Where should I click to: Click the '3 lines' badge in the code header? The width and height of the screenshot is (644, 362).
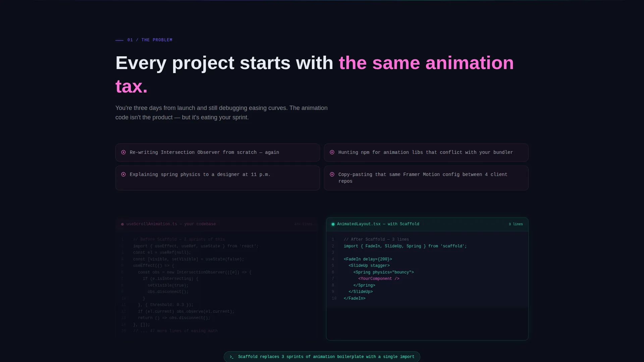click(x=516, y=224)
